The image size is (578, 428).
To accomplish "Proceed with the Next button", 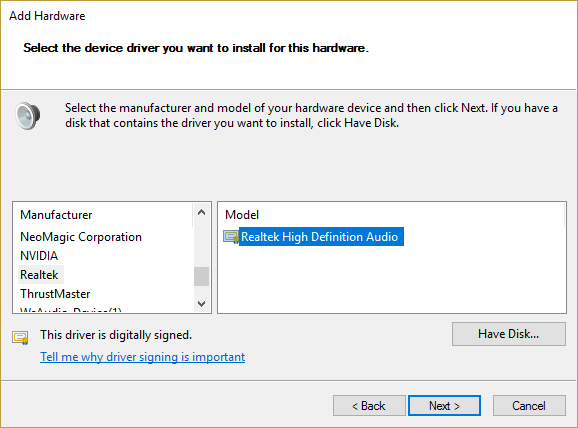I will [x=445, y=406].
